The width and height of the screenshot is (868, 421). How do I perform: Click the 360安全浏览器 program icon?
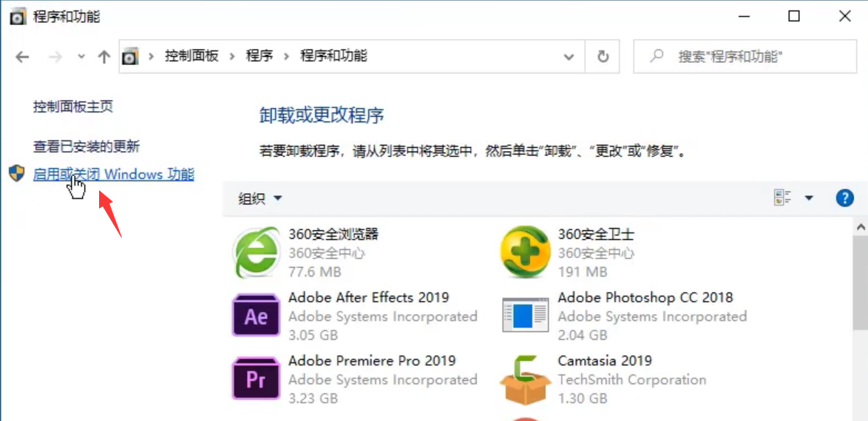256,252
